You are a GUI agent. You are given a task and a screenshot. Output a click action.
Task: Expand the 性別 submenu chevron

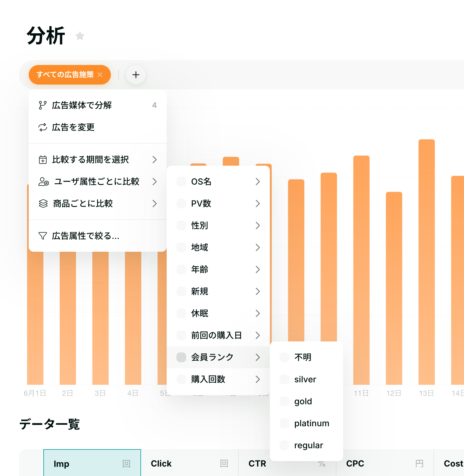258,225
